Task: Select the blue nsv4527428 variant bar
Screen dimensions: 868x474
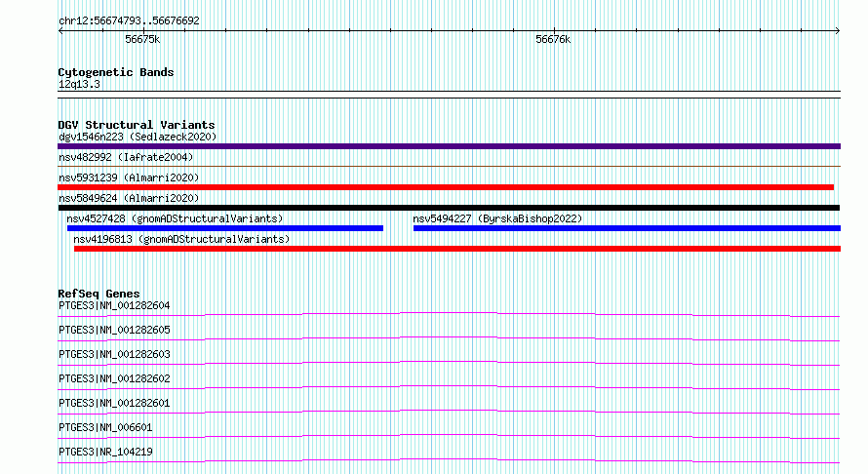Action: pos(224,228)
